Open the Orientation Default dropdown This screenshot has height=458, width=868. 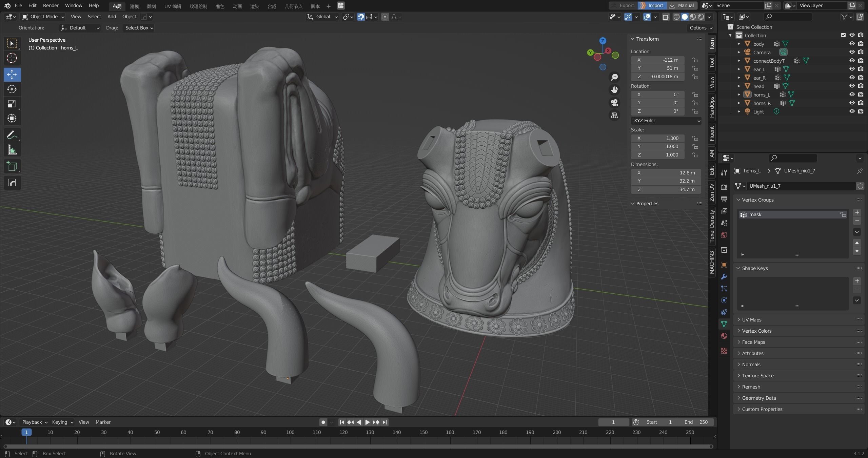coord(80,28)
